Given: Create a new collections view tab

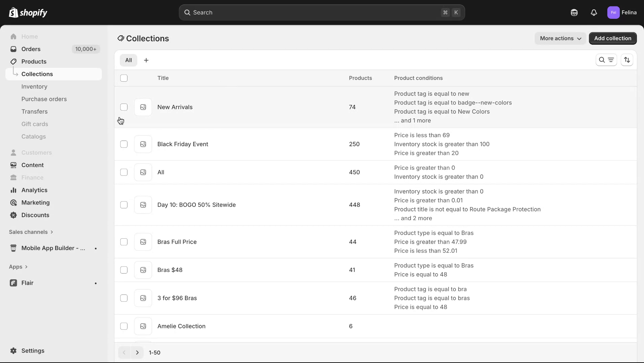Looking at the screenshot, I should click(x=146, y=60).
